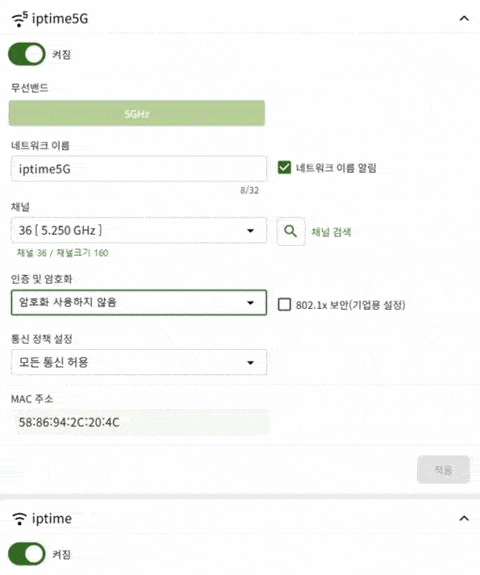
Task: Open the 통신 정책 설정 dropdown
Action: point(139,362)
